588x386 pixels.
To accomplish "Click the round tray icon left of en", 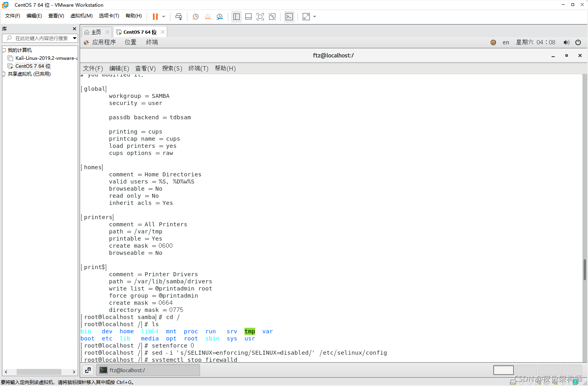I will coord(493,42).
